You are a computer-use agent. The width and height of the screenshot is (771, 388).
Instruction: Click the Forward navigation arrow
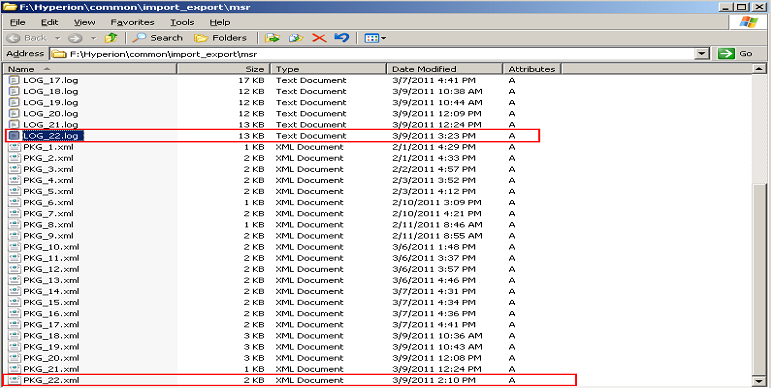coord(75,38)
